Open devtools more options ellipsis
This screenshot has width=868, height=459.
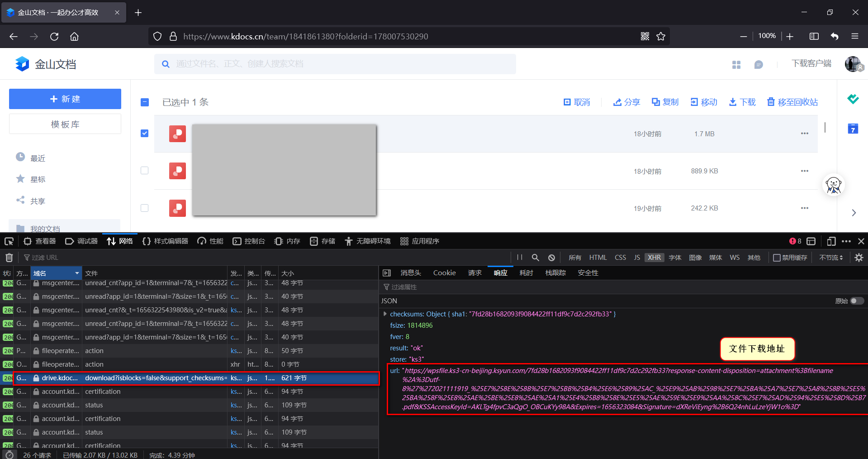click(846, 241)
